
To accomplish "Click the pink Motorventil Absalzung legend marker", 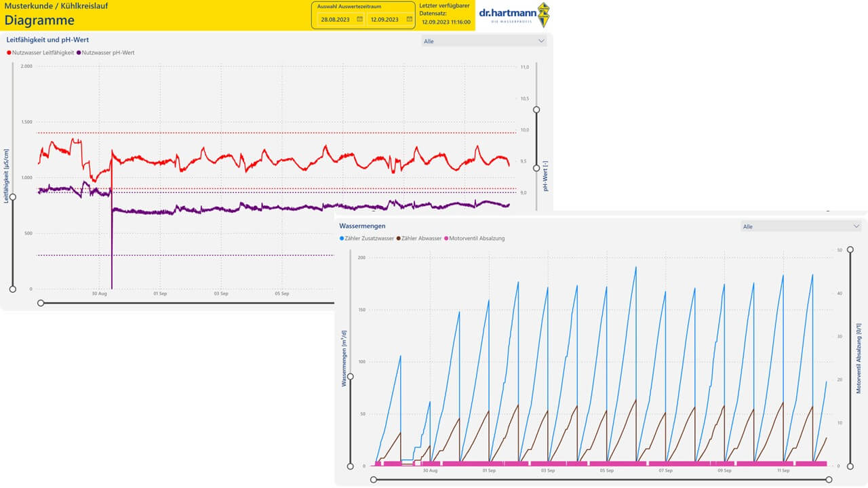I will tap(446, 239).
